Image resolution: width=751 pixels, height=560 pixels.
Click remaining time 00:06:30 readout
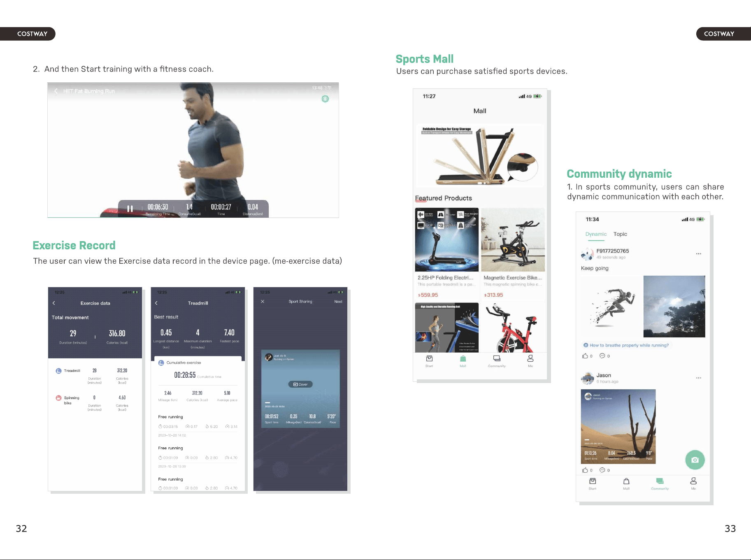click(x=158, y=207)
